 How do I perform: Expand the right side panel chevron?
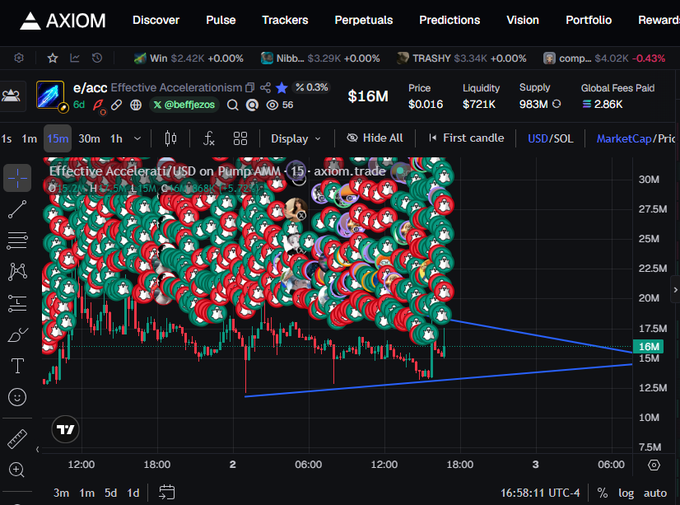click(x=675, y=290)
